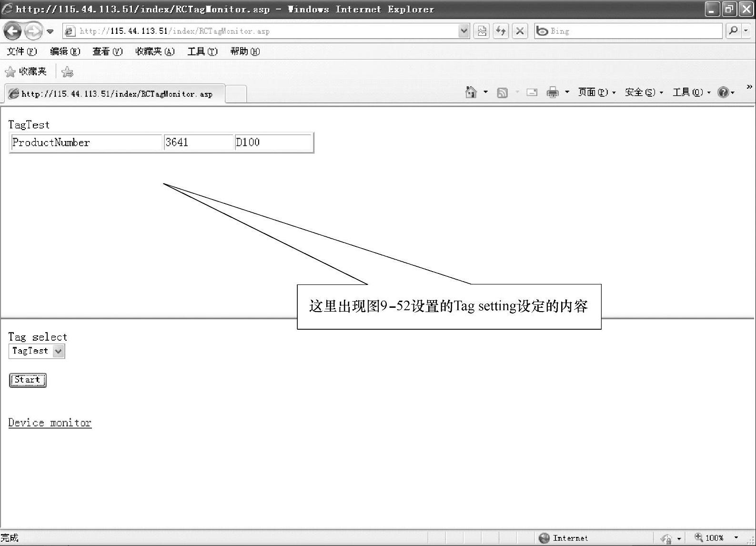Click the Start button
756x546 pixels.
pos(28,380)
